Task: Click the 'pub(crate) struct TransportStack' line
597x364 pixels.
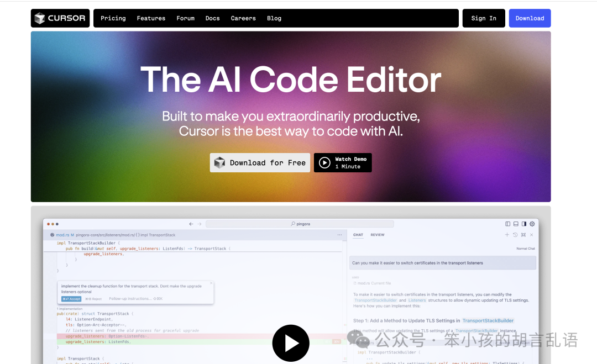Action: [95, 314]
